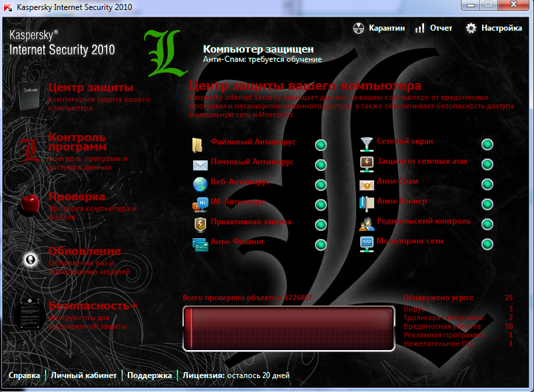
Task: Click the red L icon beside Контроль программ
Action: point(30,150)
